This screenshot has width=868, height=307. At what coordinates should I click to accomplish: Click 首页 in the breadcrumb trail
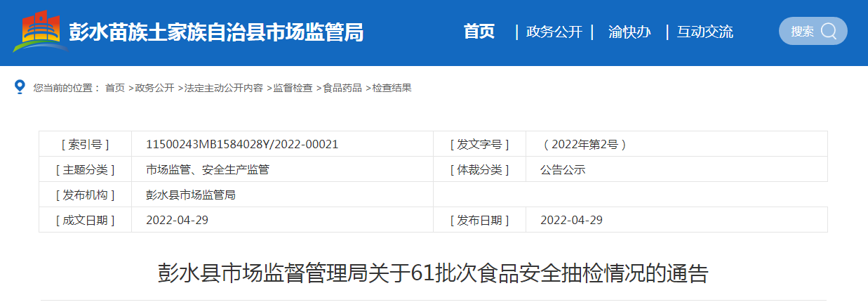click(115, 88)
